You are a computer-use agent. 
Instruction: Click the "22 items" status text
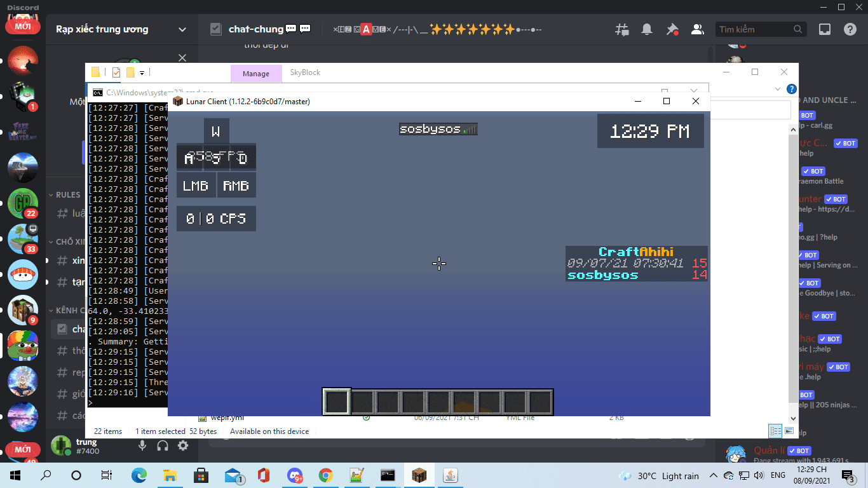(108, 431)
